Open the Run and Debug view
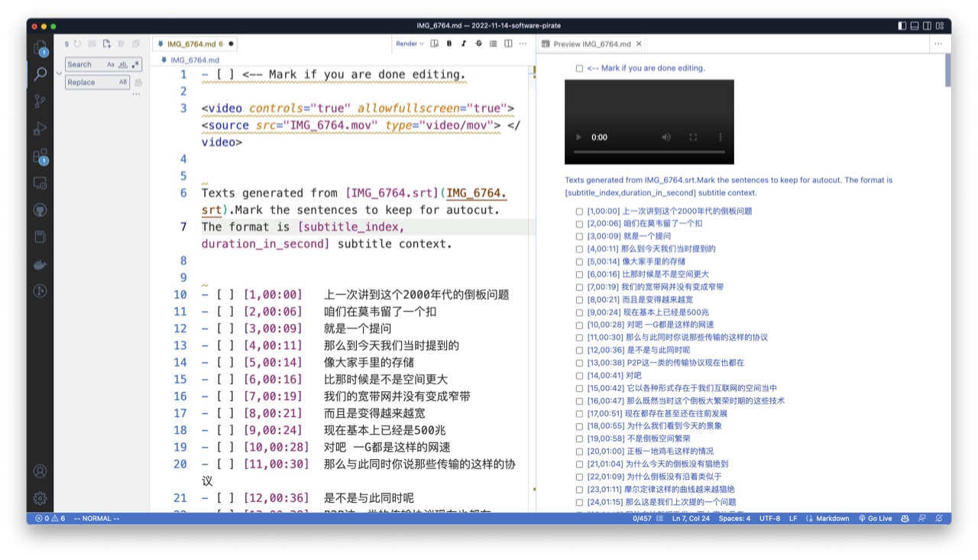Image resolution: width=978 pixels, height=560 pixels. pyautogui.click(x=40, y=128)
